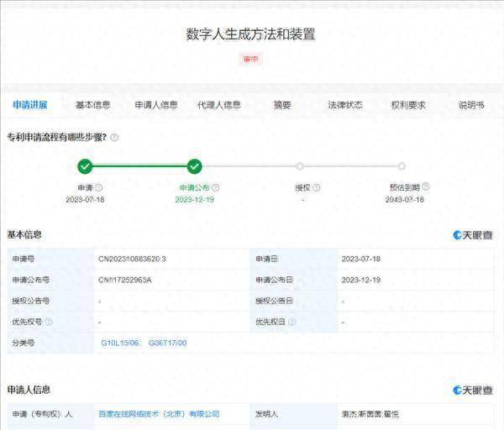Open the 说明书 tab
Screen dimensions: 504x430
pyautogui.click(x=471, y=105)
